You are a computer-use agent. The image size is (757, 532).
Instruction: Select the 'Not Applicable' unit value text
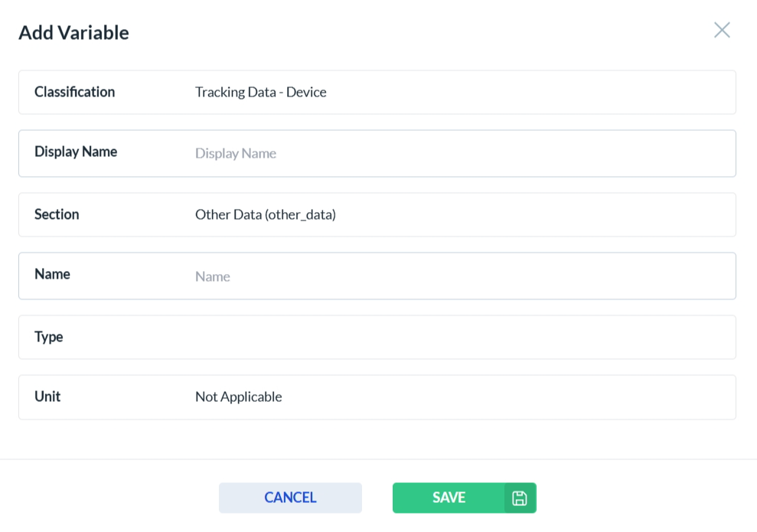click(239, 397)
